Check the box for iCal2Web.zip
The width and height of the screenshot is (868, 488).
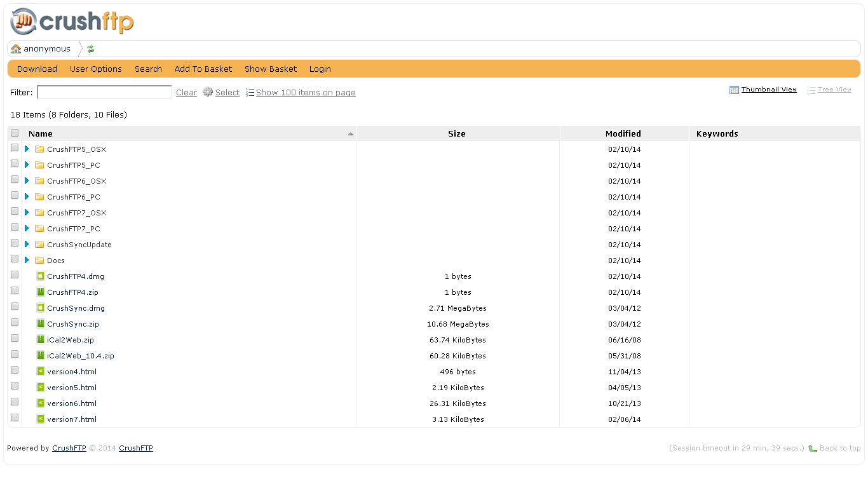[15, 338]
